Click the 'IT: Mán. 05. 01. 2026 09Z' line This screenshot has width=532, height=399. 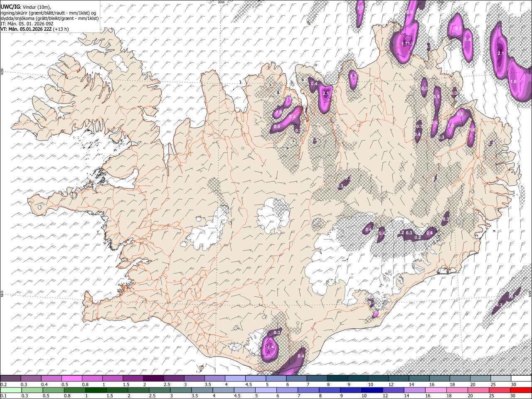(27, 24)
